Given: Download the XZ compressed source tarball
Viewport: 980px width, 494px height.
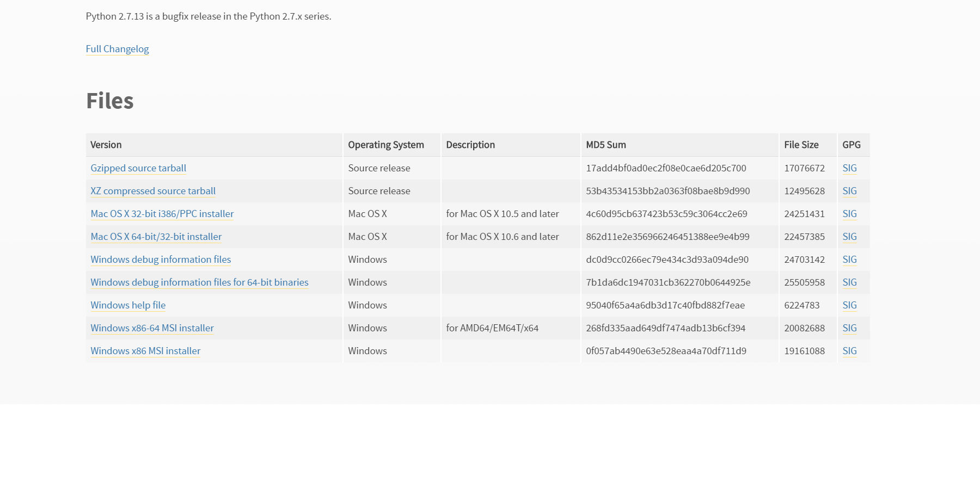Looking at the screenshot, I should [153, 191].
